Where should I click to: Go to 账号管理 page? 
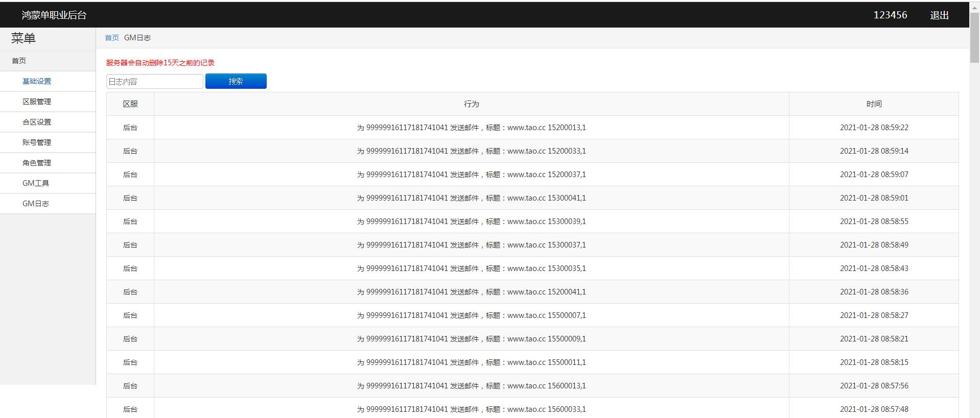37,142
